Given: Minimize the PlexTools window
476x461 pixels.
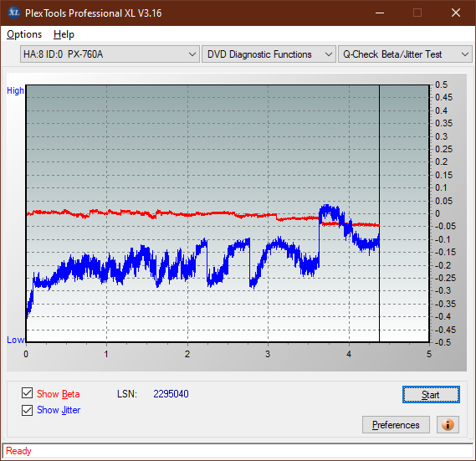Looking at the screenshot, I should click(x=380, y=13).
